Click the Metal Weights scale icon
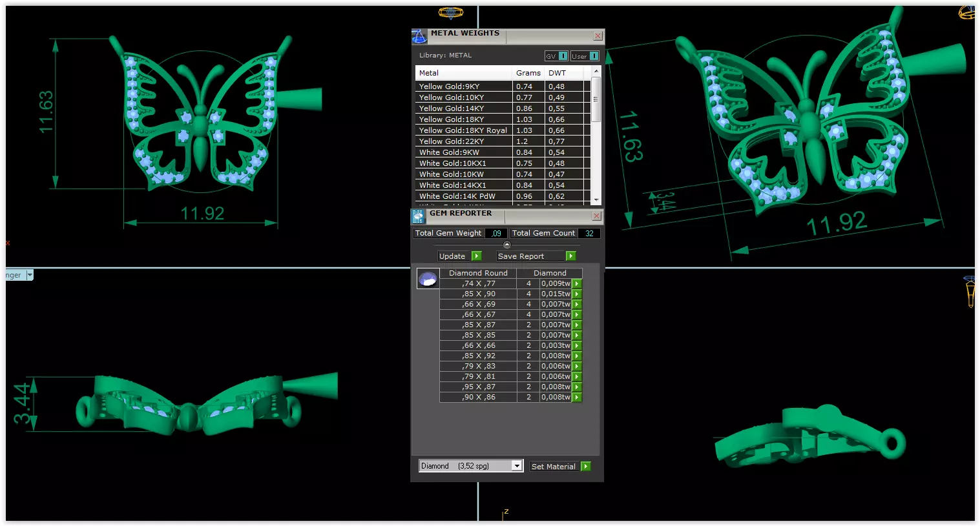 point(419,37)
